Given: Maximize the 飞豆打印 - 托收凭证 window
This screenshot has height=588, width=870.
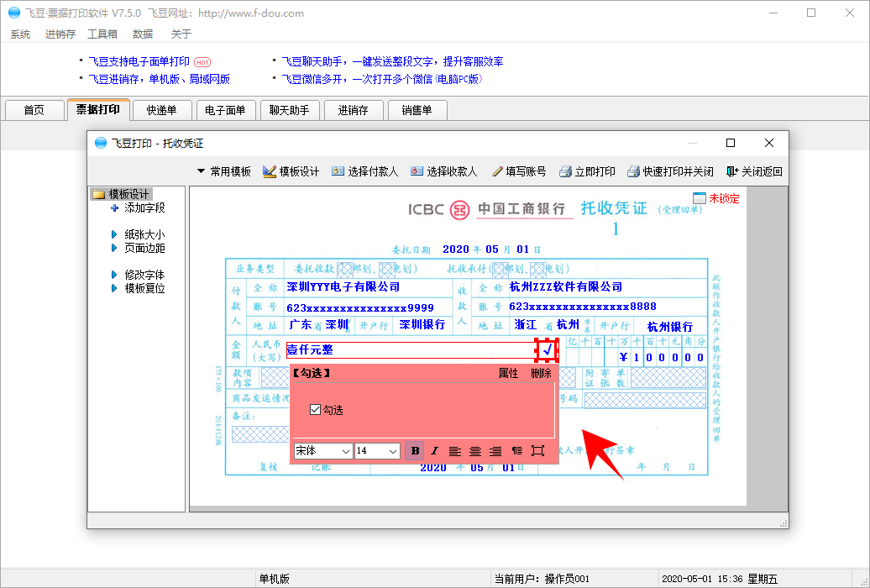Looking at the screenshot, I should [x=731, y=144].
